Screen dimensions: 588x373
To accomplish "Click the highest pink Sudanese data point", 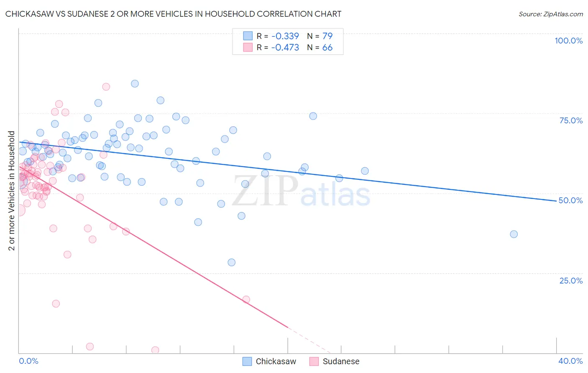I will (106, 87).
